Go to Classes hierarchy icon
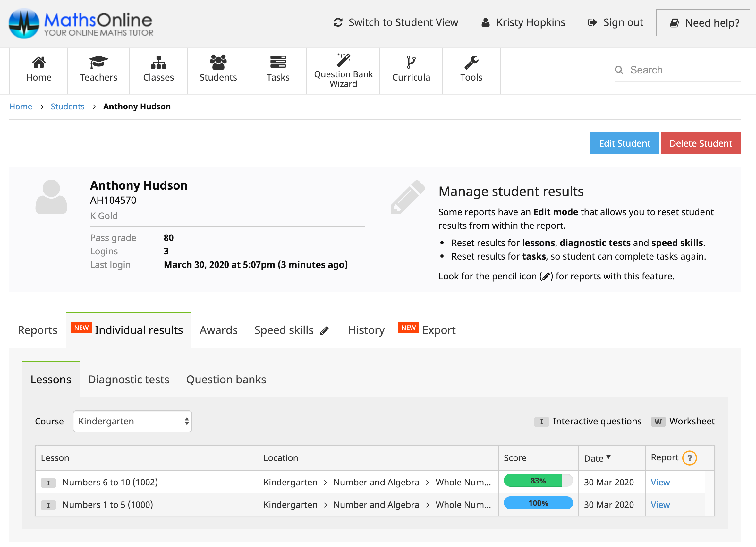The width and height of the screenshot is (756, 547). tap(158, 62)
